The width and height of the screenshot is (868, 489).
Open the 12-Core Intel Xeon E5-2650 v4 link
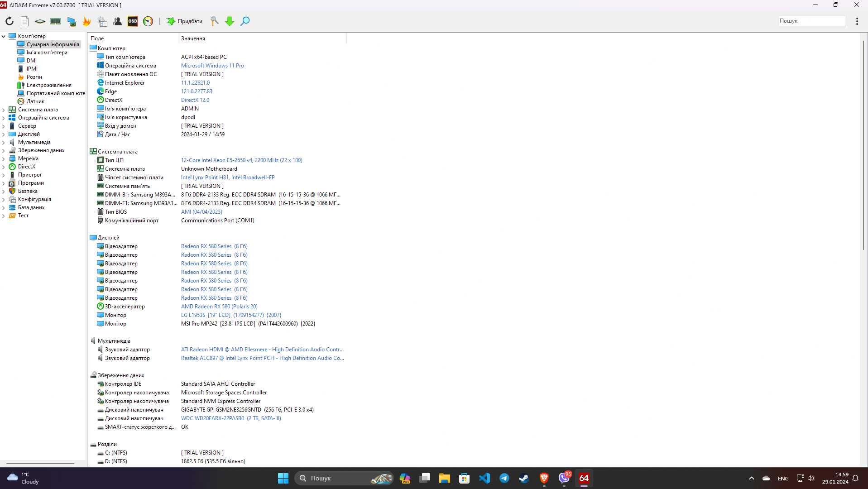[242, 160]
